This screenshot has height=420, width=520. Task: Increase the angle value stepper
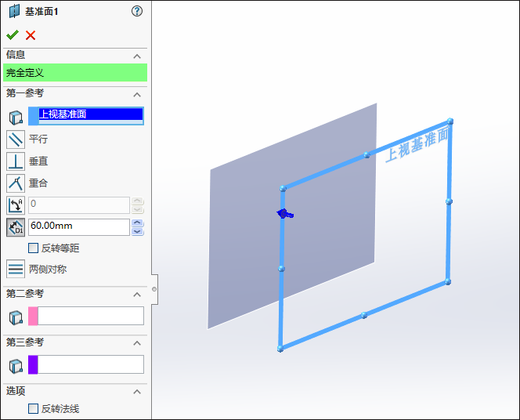point(138,201)
